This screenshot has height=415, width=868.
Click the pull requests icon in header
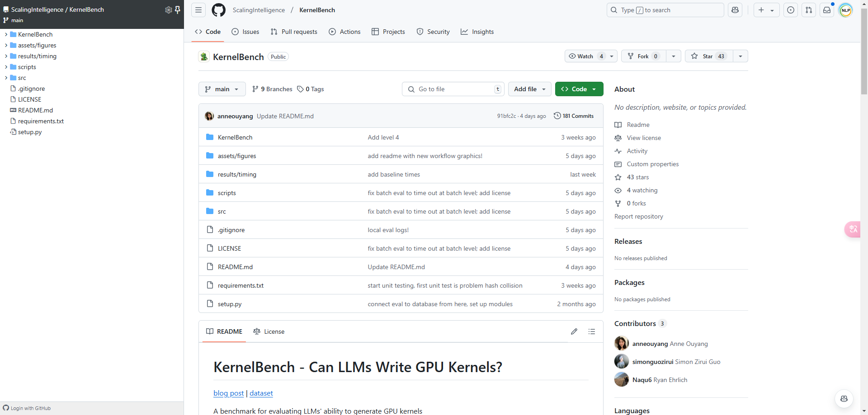(x=809, y=10)
